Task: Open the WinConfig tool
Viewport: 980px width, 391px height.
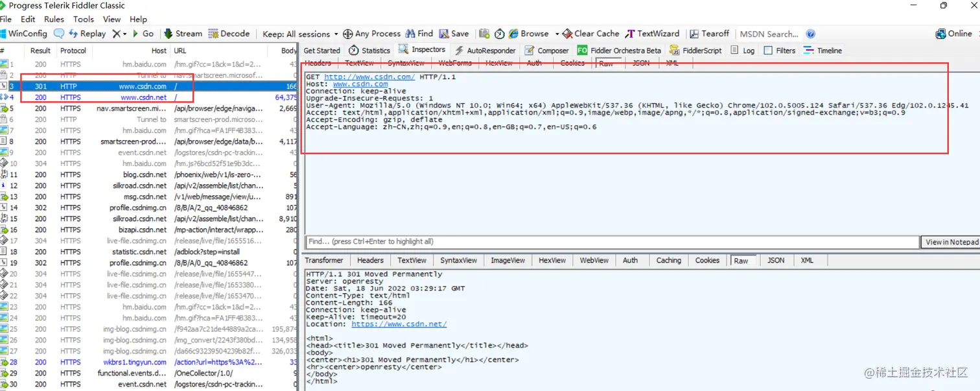Action: [x=24, y=34]
